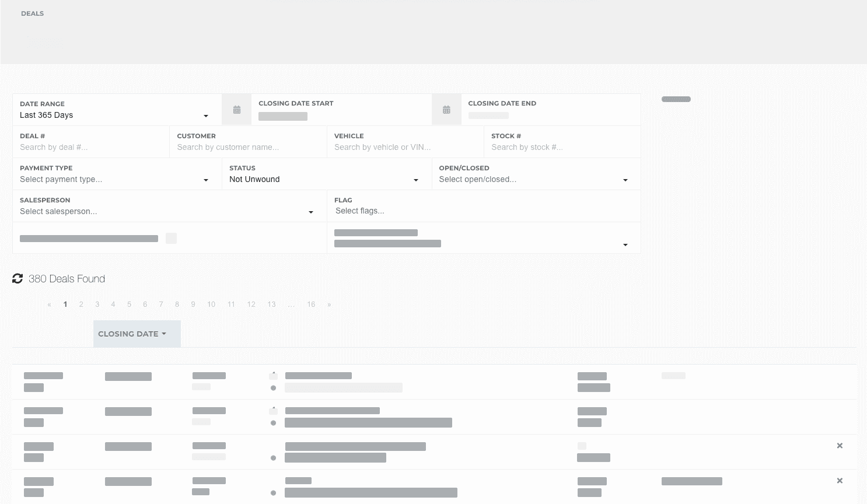
Task: Open the Status dropdown set to Not Unwound
Action: [x=324, y=180]
